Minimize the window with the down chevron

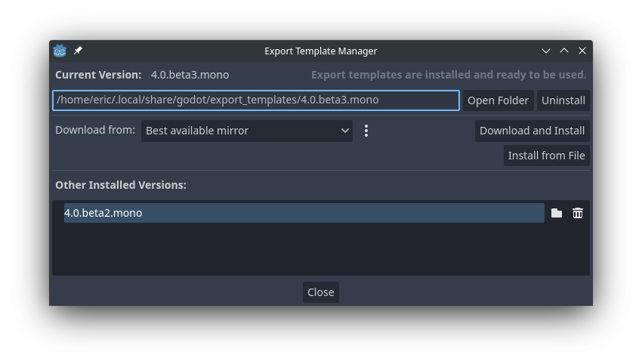(x=546, y=51)
